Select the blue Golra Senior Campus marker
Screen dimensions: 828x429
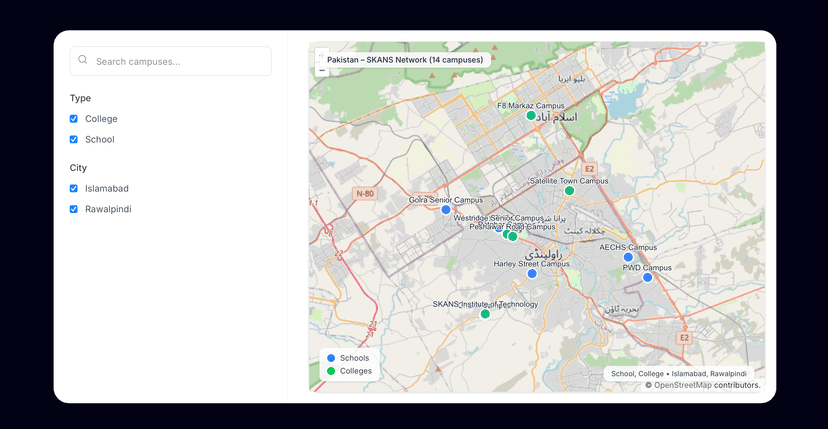tap(446, 210)
